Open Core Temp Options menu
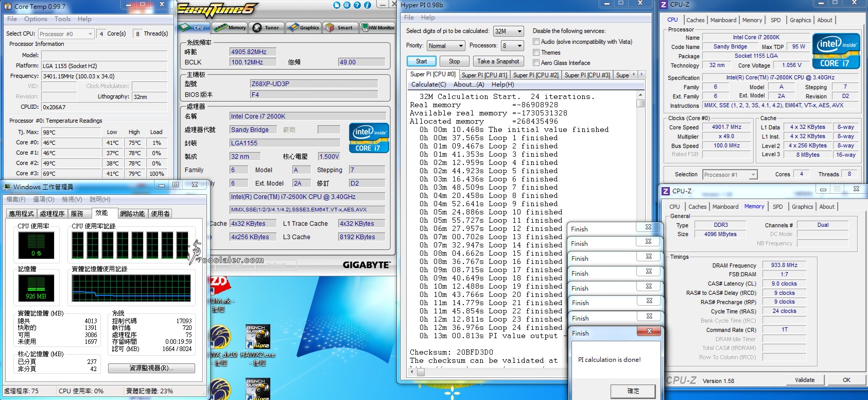Viewport: 868px width, 400px height. (36, 19)
